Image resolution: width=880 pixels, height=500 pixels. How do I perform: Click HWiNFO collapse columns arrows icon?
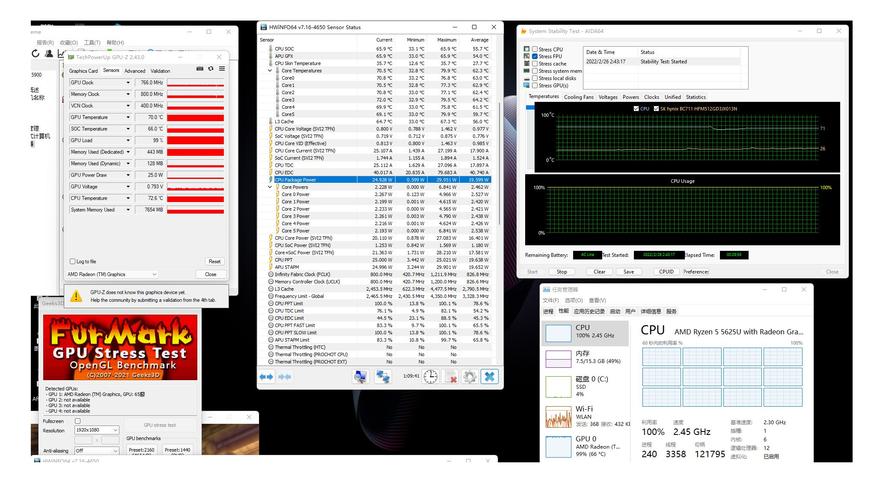tap(285, 377)
